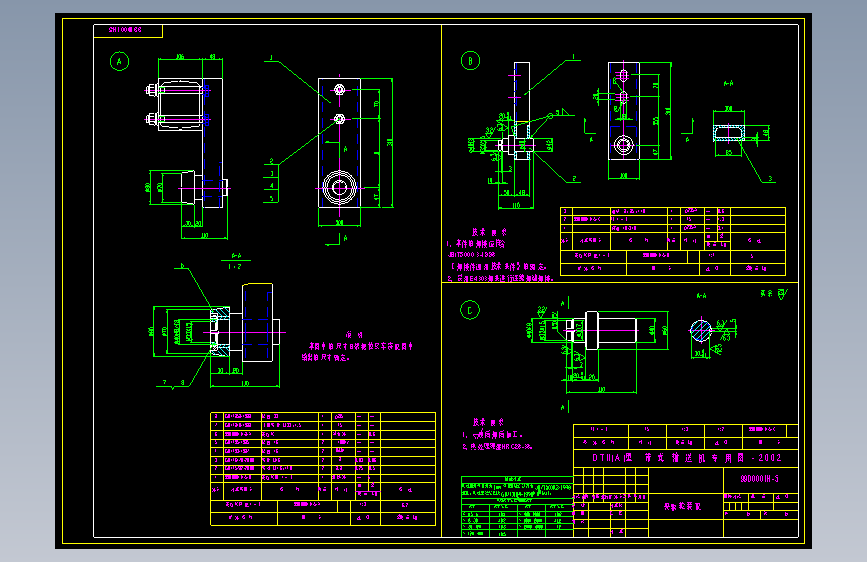Select the title text "DTII(A)型 带式输送机专用图 - 2002"
Screen dimensions: 867x562
point(687,458)
